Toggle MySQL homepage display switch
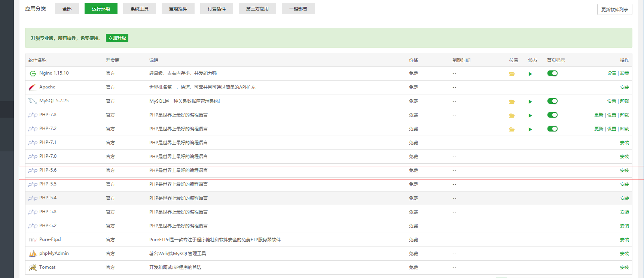644x278 pixels. click(552, 101)
